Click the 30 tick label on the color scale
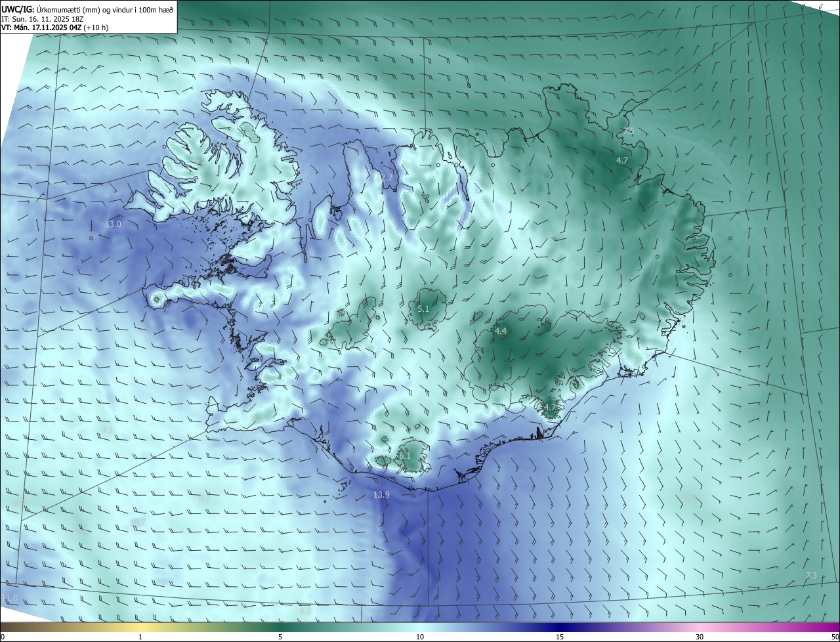The height and width of the screenshot is (642, 840). [700, 637]
